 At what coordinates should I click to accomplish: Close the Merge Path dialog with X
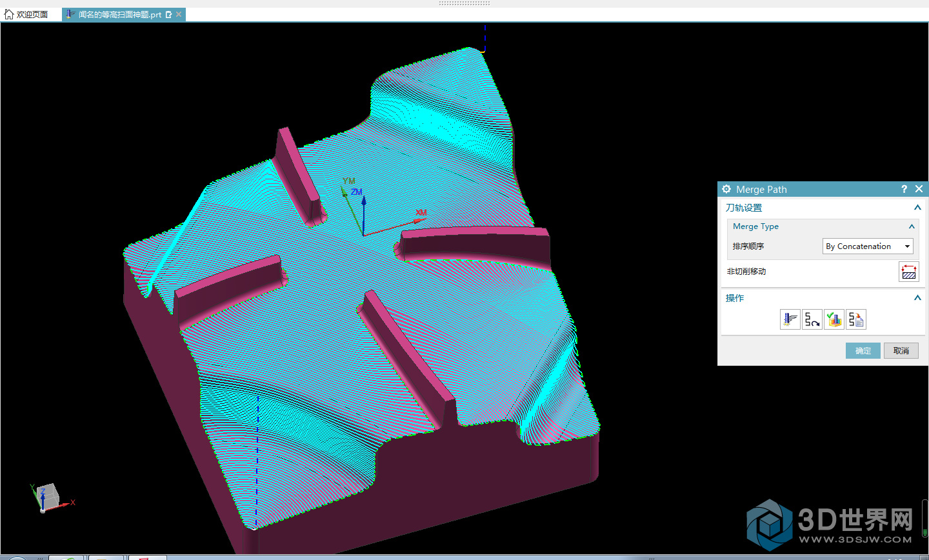tap(919, 189)
